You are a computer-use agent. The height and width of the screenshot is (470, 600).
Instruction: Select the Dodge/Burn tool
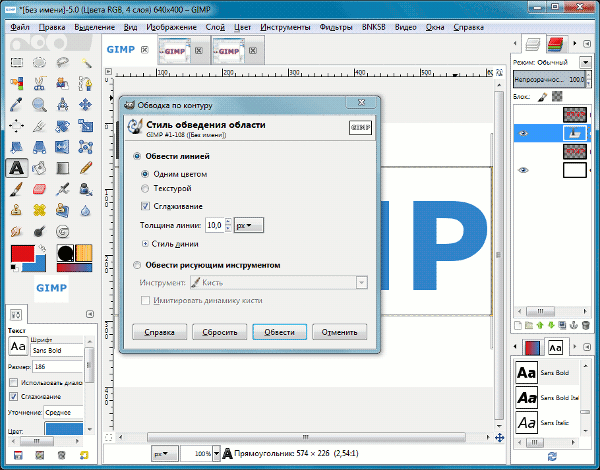tap(39, 231)
